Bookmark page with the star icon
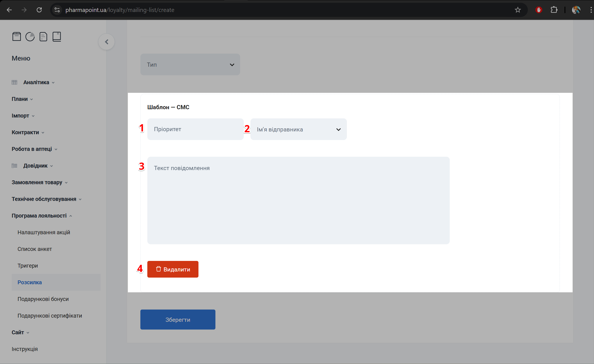The width and height of the screenshot is (594, 364). coord(518,10)
